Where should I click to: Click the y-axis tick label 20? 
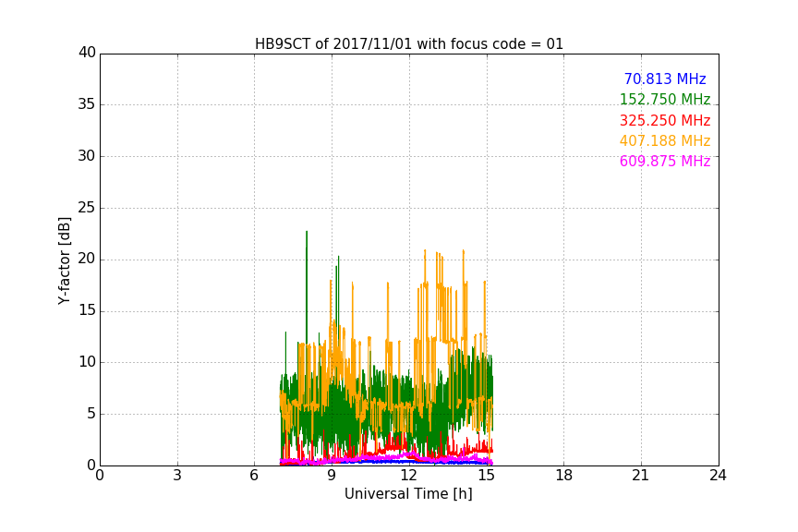point(87,259)
